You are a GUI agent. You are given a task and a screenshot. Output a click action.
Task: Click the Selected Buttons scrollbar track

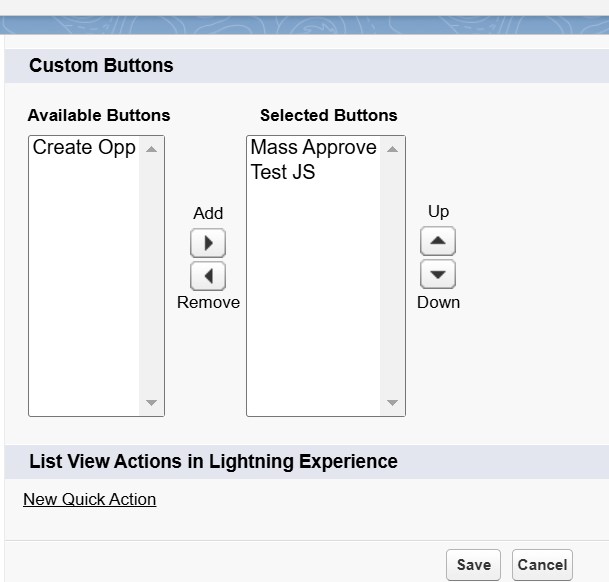(x=392, y=275)
